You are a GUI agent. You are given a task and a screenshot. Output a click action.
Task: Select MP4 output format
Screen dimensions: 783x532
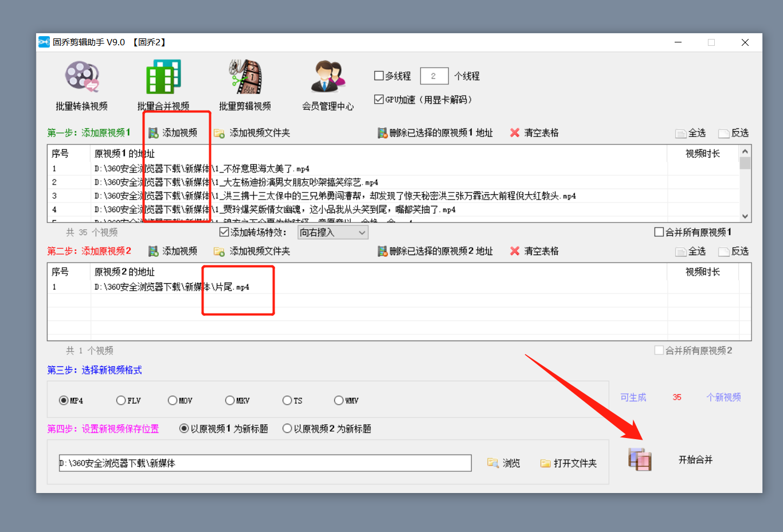64,401
